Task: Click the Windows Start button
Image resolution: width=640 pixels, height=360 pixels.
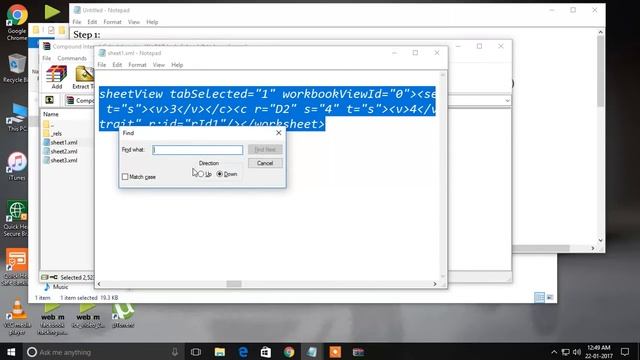Action: (x=11, y=352)
